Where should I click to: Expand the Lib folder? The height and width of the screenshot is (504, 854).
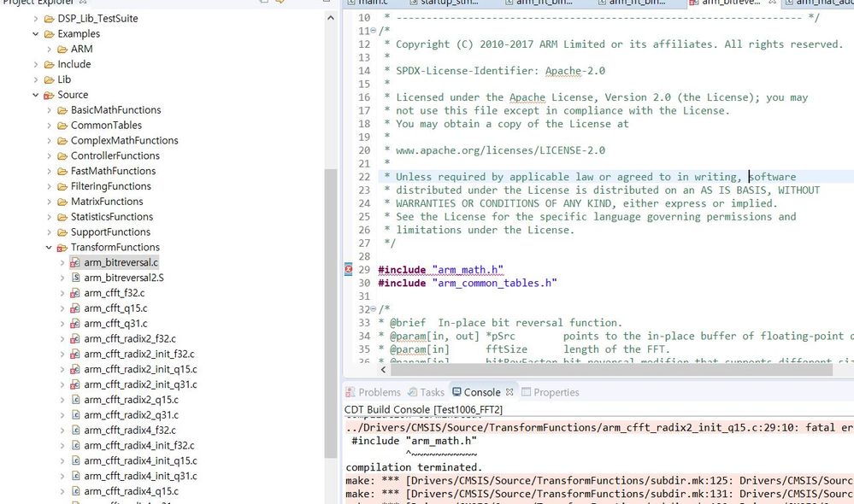[x=36, y=79]
